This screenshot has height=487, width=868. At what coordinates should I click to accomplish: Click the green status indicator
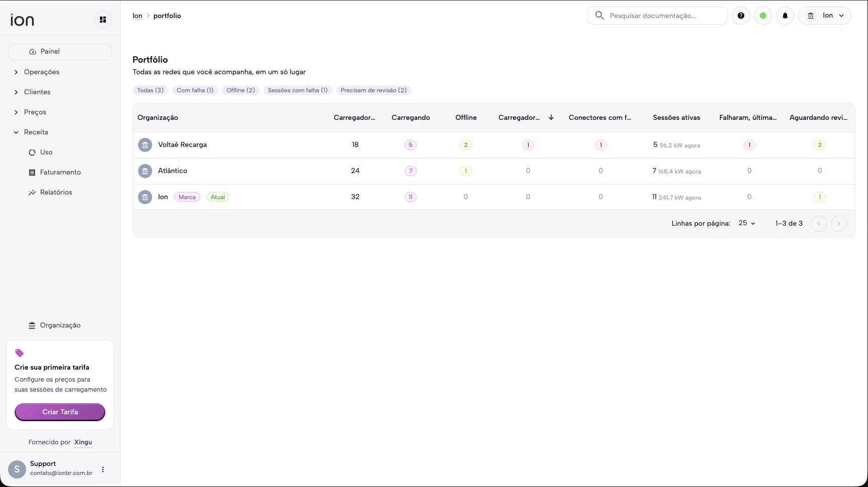pyautogui.click(x=763, y=16)
